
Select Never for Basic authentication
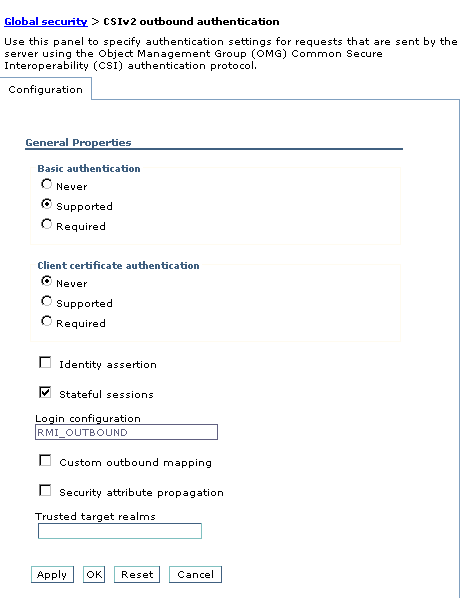(x=46, y=184)
